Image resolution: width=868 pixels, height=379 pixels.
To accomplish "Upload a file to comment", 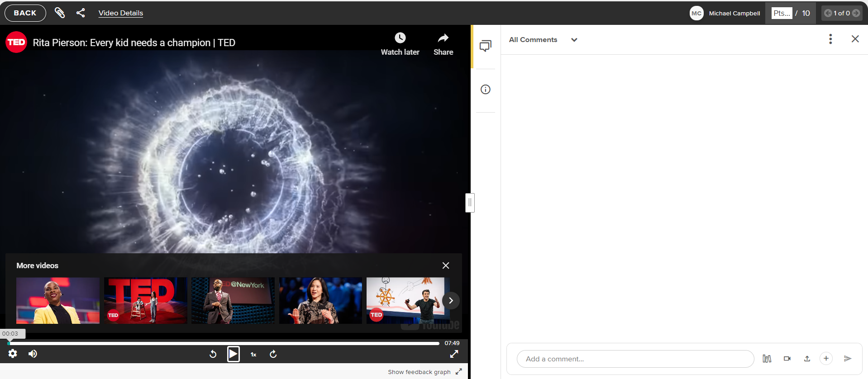I will (807, 359).
